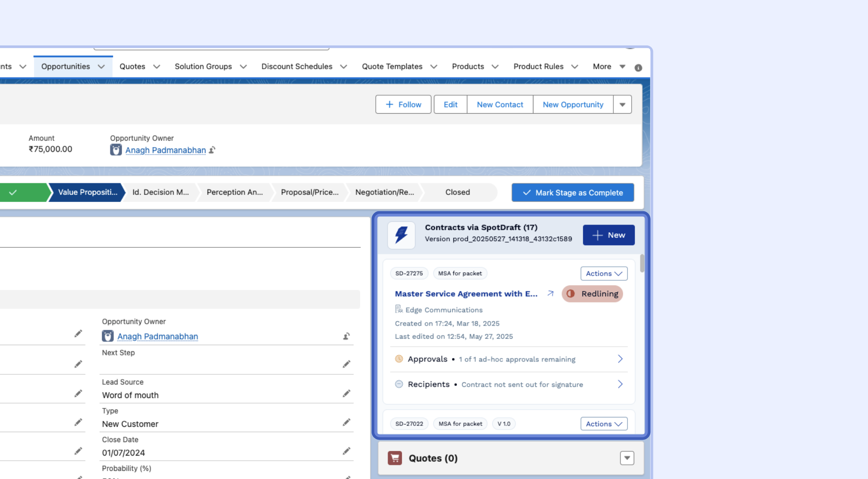Select the Closed stage in path
The image size is (868, 479).
point(457,192)
